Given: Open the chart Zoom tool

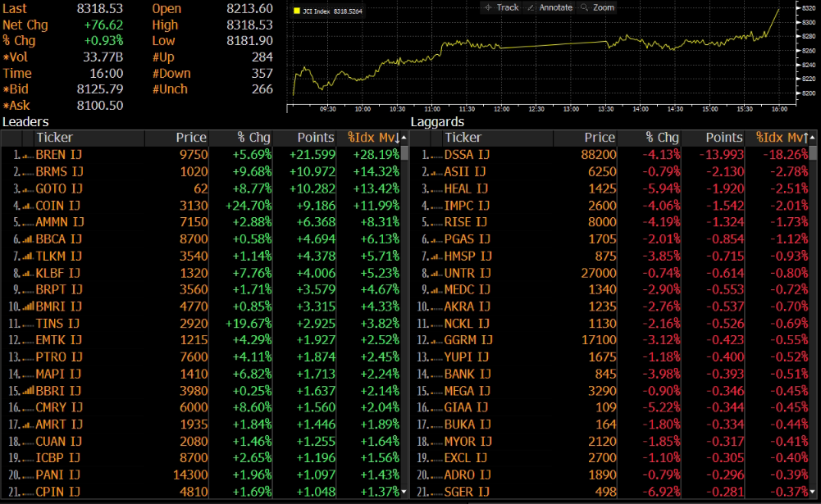Looking at the screenshot, I should pyautogui.click(x=597, y=7).
